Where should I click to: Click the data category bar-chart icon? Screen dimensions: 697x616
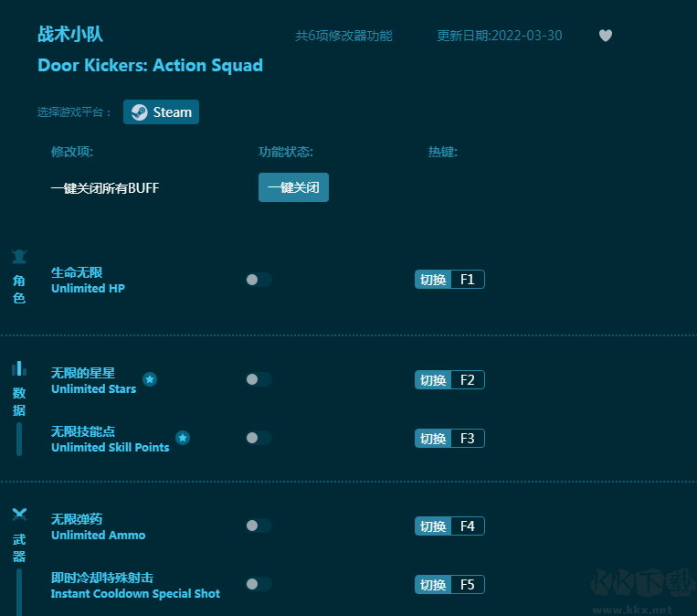click(19, 368)
